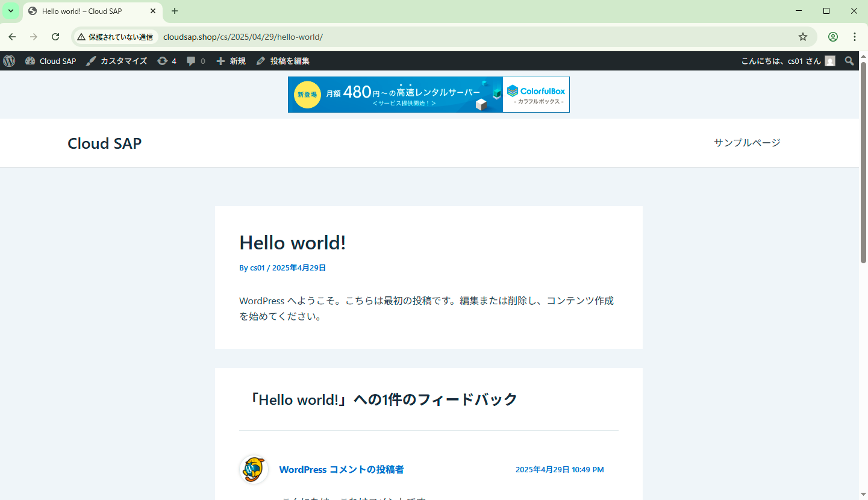This screenshot has width=868, height=500.
Task: Bookmark this page with the star icon
Action: point(803,37)
